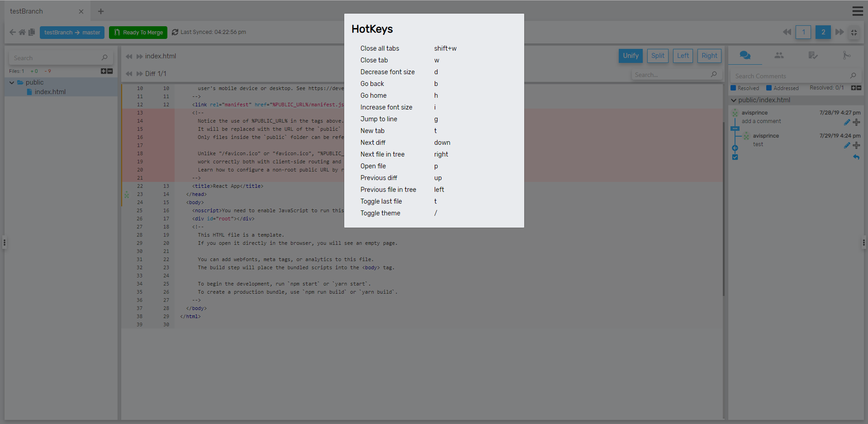
Task: Switch to Unify diff view
Action: point(631,56)
